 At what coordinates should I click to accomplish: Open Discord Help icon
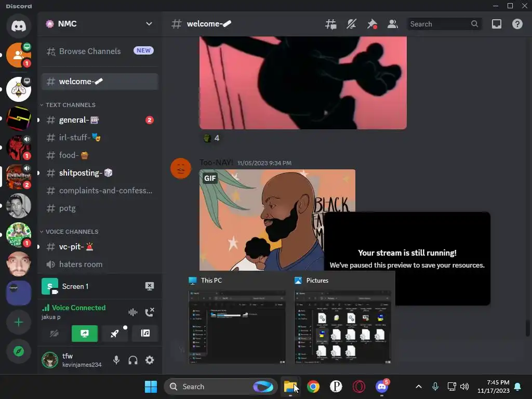coord(517,24)
